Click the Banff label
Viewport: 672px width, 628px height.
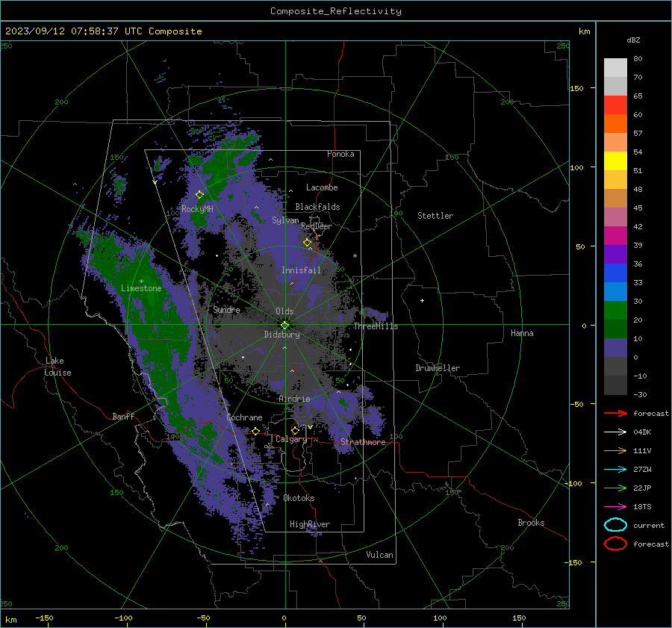pyautogui.click(x=123, y=416)
